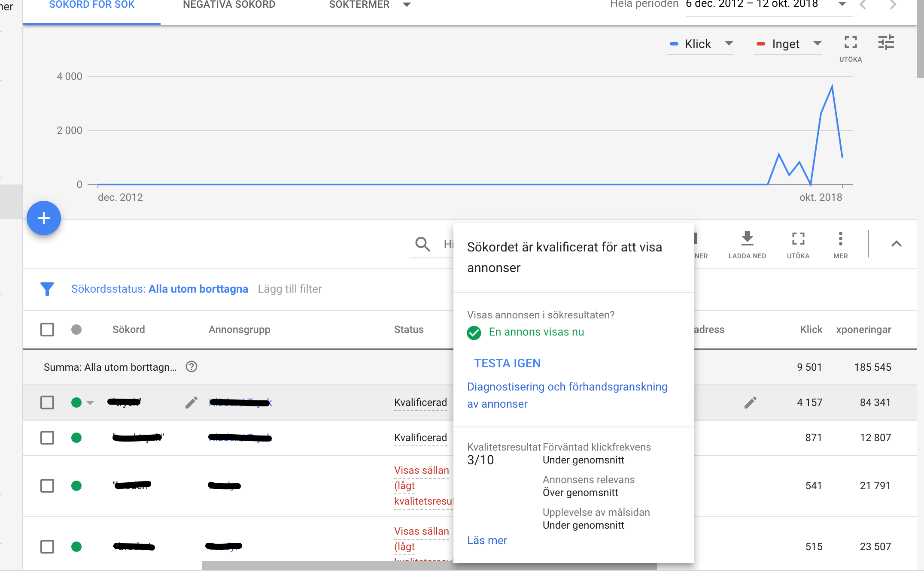
Task: Open Läs mer in the keyword panel
Action: 486,540
